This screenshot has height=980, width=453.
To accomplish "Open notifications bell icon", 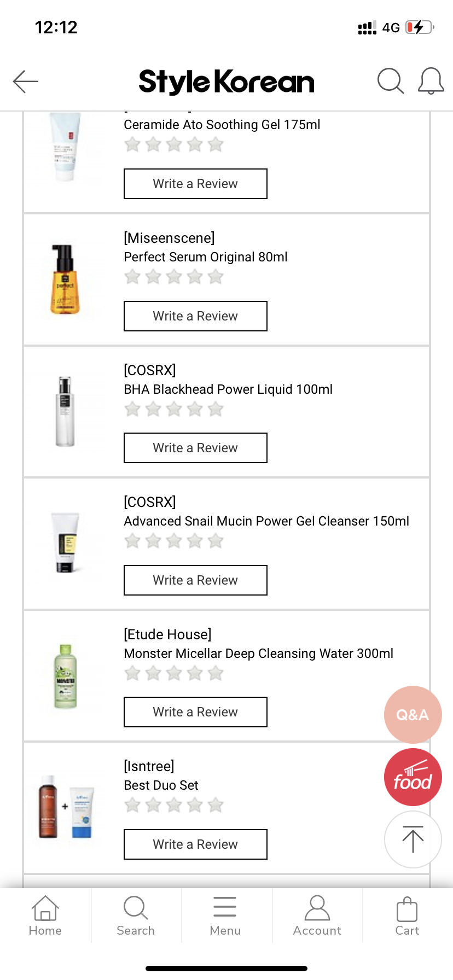I will coord(431,81).
